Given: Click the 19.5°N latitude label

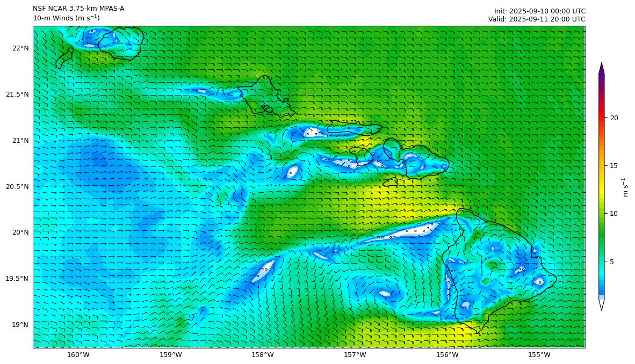Looking at the screenshot, I should coord(17,279).
